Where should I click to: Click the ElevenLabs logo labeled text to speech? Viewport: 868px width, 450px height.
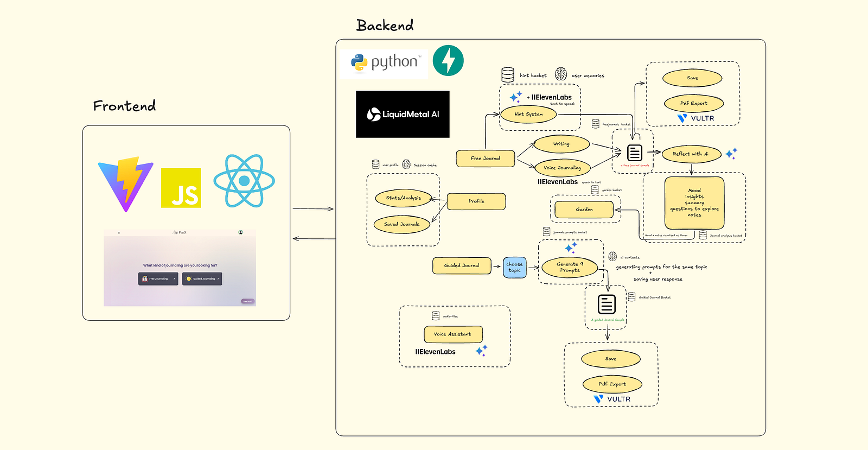click(x=552, y=97)
